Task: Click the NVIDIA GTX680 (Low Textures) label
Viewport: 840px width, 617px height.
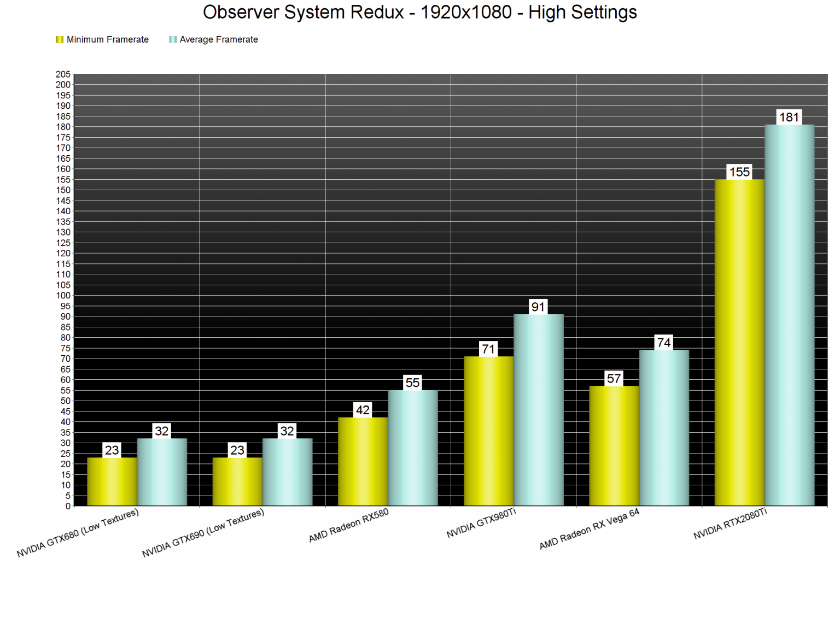Action: click(x=78, y=533)
